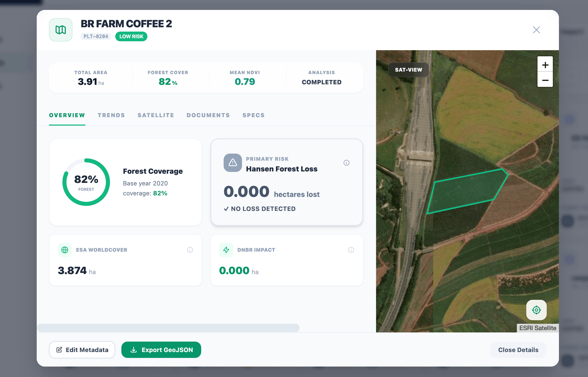Click the warning triangle on Hansen Forest Loss card
The image size is (588, 377).
[232, 163]
